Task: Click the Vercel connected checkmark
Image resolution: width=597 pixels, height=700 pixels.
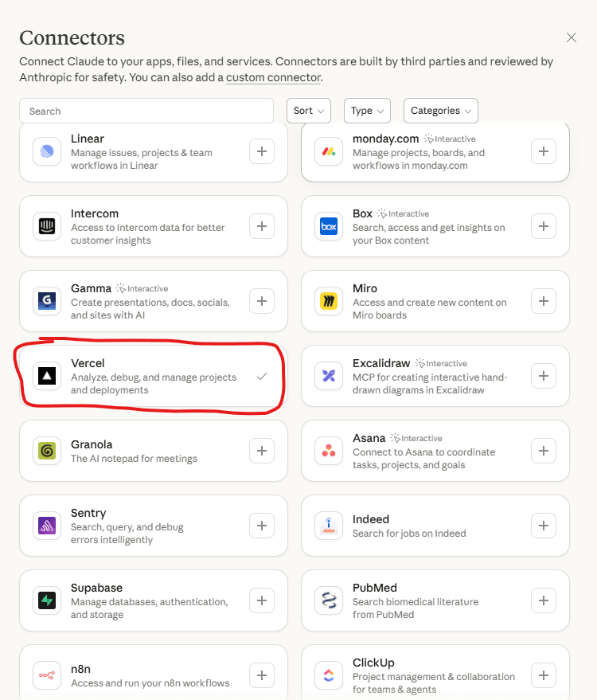Action: (x=262, y=377)
